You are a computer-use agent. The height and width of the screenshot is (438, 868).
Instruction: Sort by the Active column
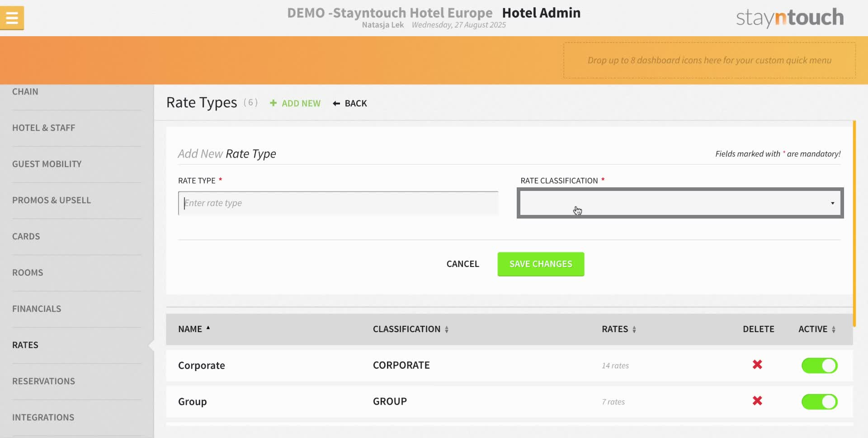pos(817,329)
